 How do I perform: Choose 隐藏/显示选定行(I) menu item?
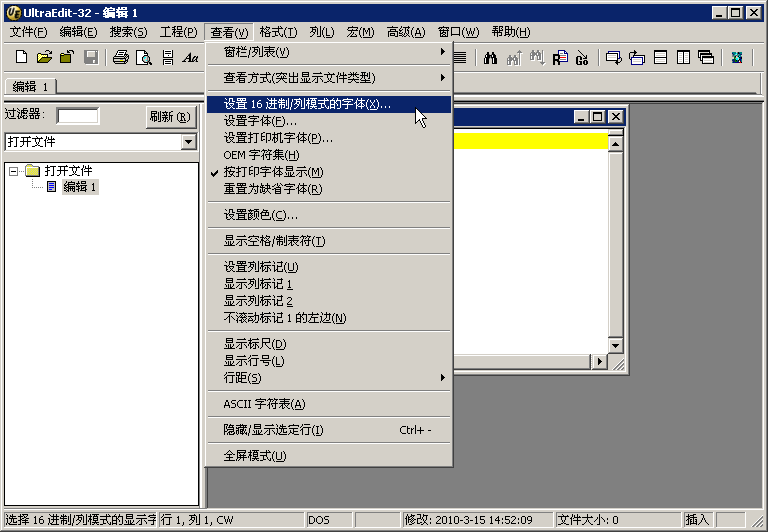329,430
